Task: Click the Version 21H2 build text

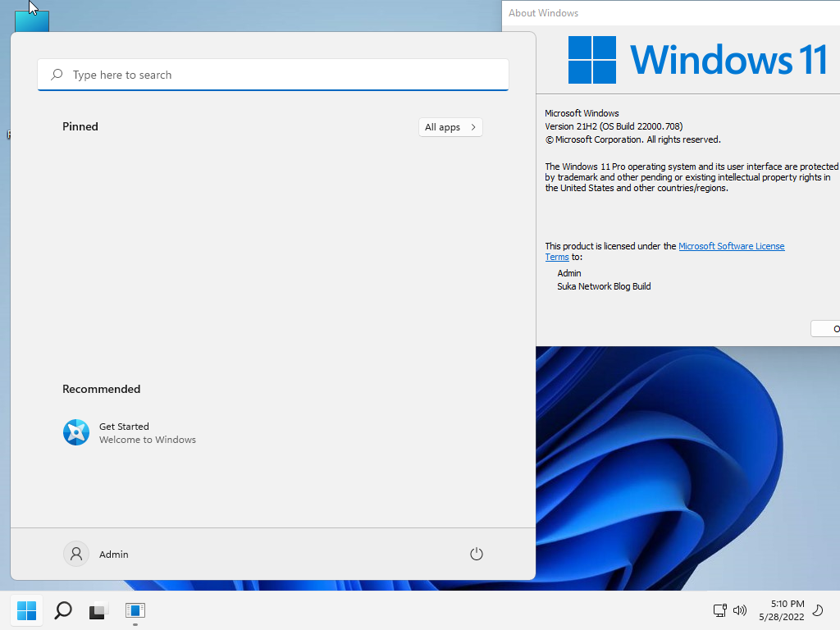Action: [614, 126]
